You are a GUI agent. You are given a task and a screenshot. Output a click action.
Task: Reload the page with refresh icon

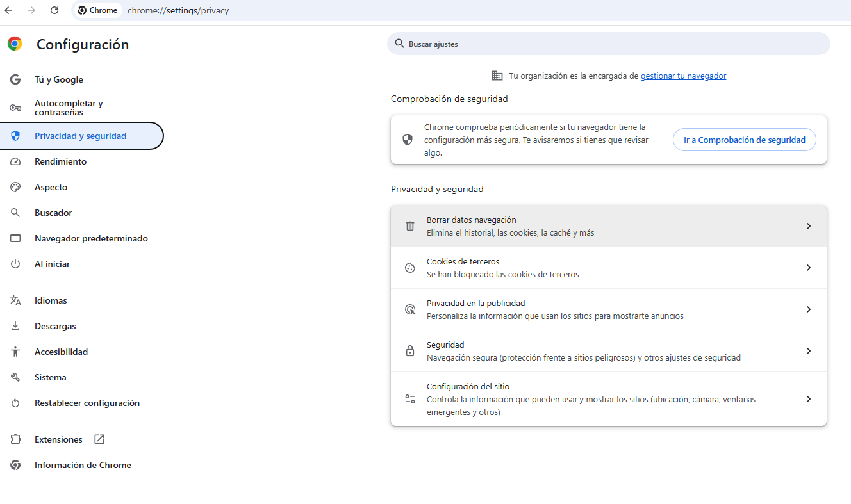point(54,10)
